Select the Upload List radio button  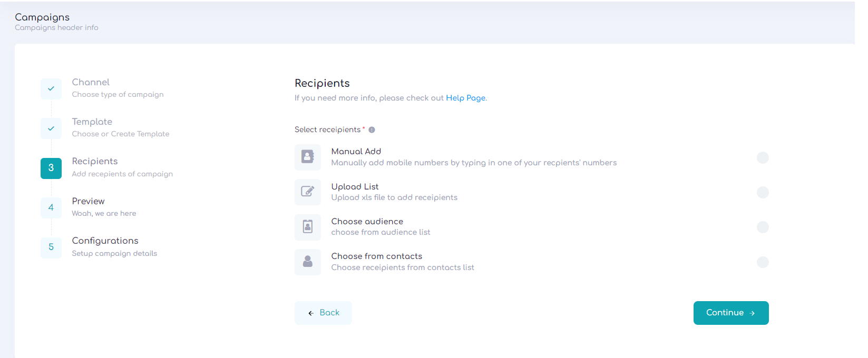coord(762,192)
